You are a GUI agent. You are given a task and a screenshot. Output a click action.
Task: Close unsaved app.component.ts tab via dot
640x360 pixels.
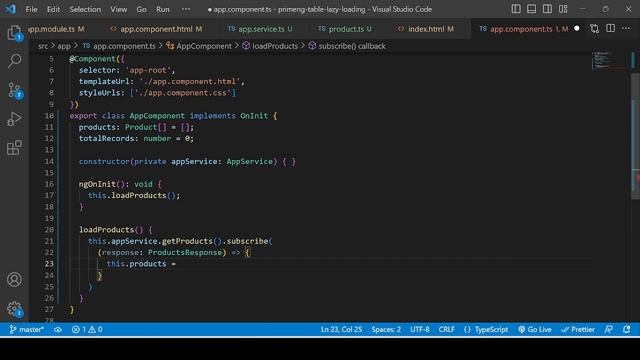pos(577,29)
